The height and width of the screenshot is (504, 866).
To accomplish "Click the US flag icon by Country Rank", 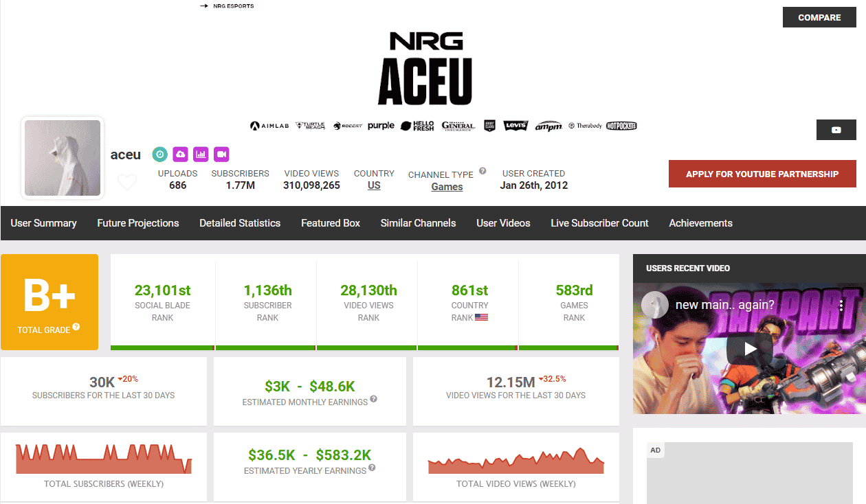I will [x=481, y=317].
